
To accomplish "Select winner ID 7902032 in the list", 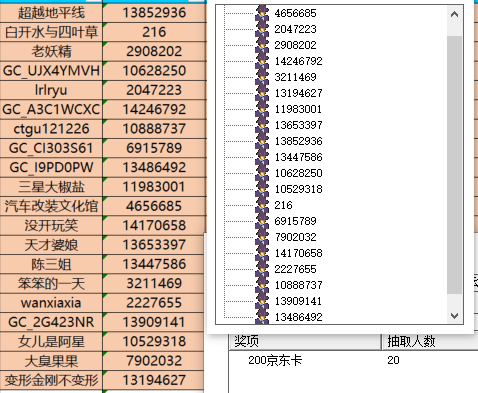I will [295, 237].
